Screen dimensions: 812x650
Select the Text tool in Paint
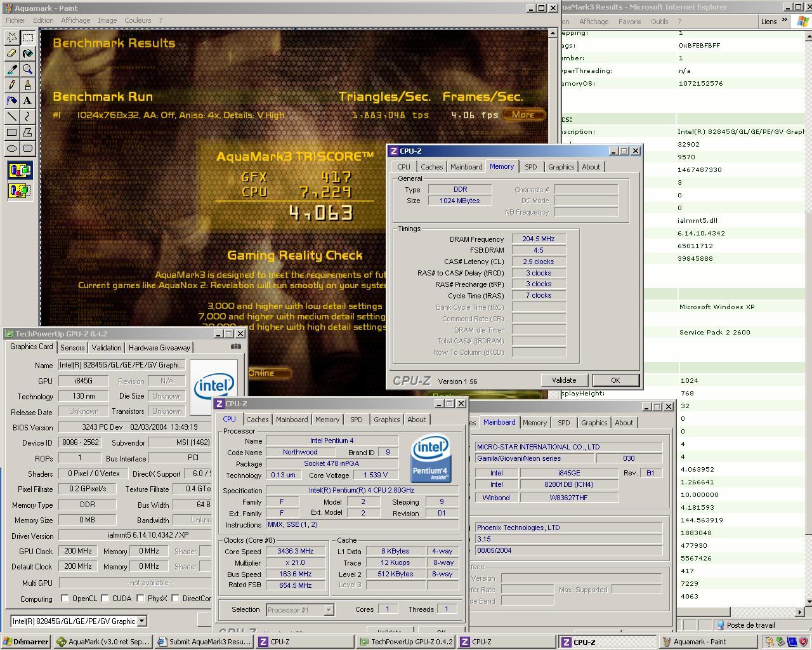pyautogui.click(x=27, y=100)
